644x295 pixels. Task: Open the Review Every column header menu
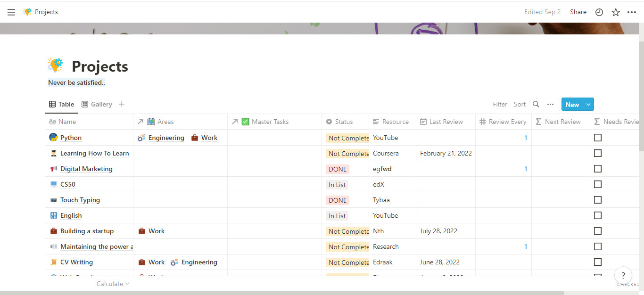504,122
